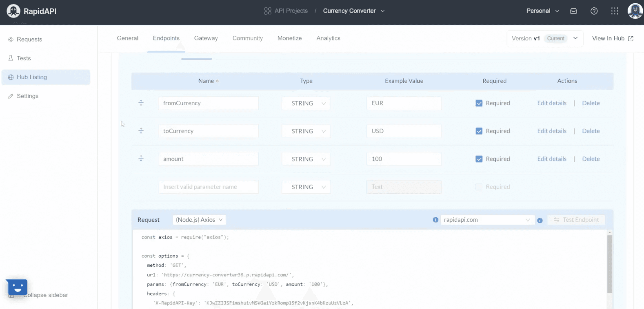
Task: Click Edit details for fromCurrency
Action: (552, 103)
